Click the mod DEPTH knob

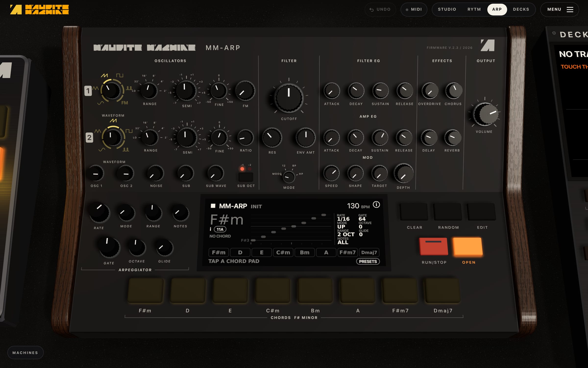tap(403, 174)
